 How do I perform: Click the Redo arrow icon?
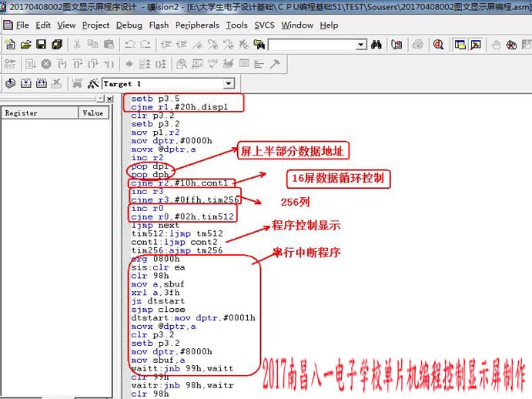click(x=146, y=45)
